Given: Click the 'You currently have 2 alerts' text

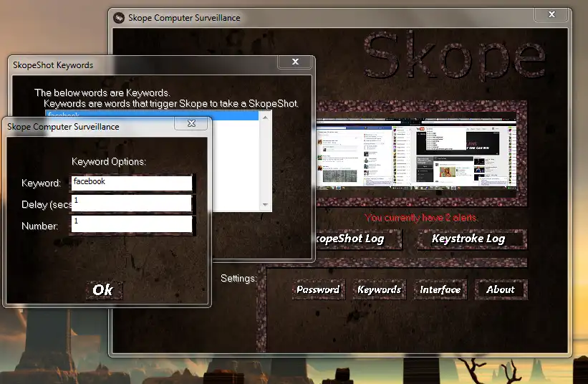Looking at the screenshot, I should pyautogui.click(x=420, y=218).
